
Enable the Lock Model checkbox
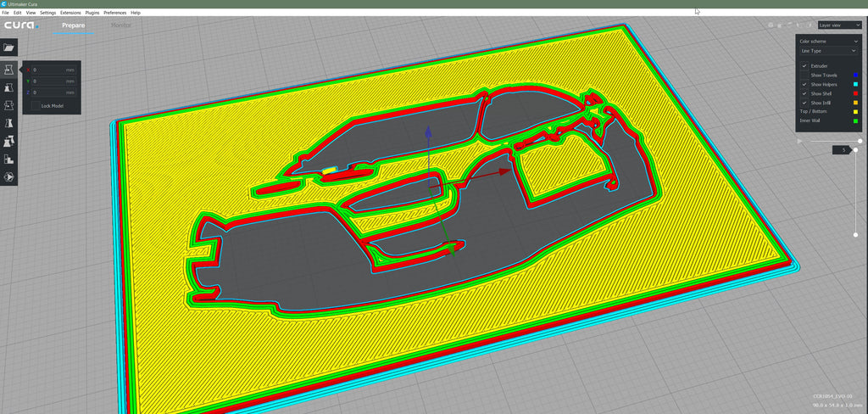tap(36, 105)
